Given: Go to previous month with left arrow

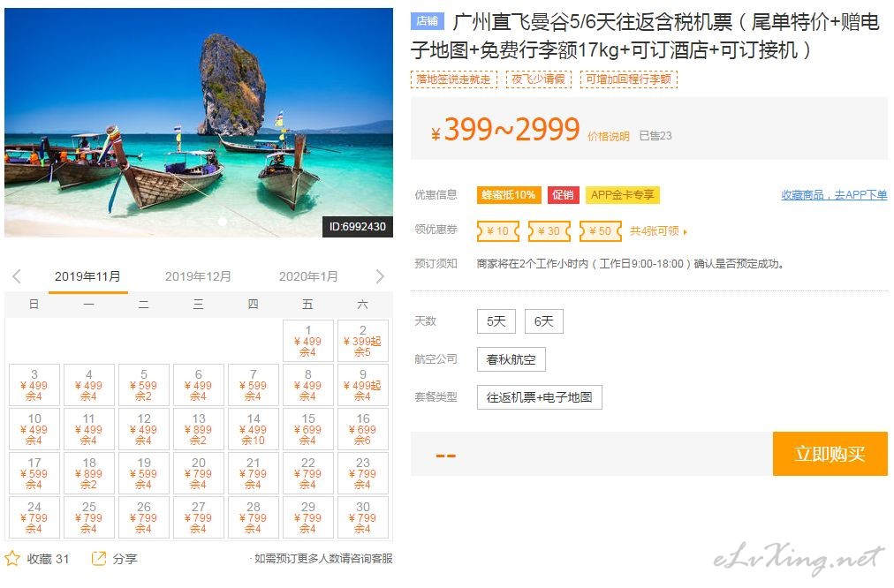Looking at the screenshot, I should click(x=17, y=276).
